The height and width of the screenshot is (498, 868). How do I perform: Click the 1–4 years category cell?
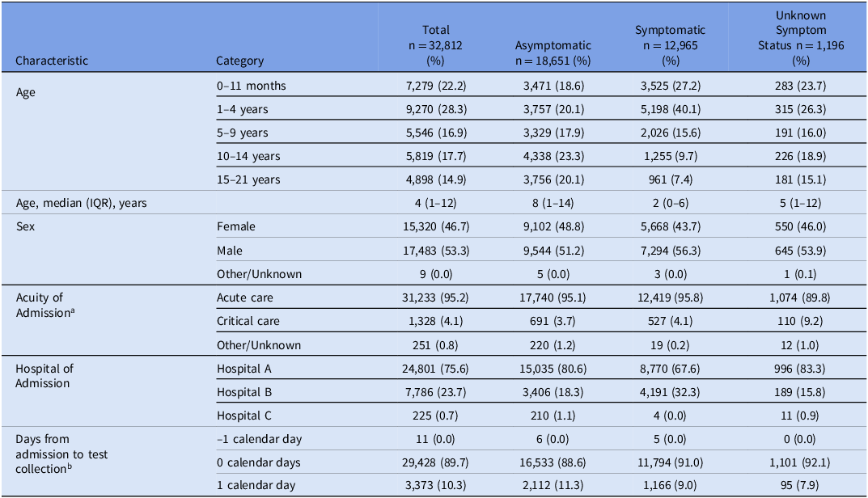[242, 109]
